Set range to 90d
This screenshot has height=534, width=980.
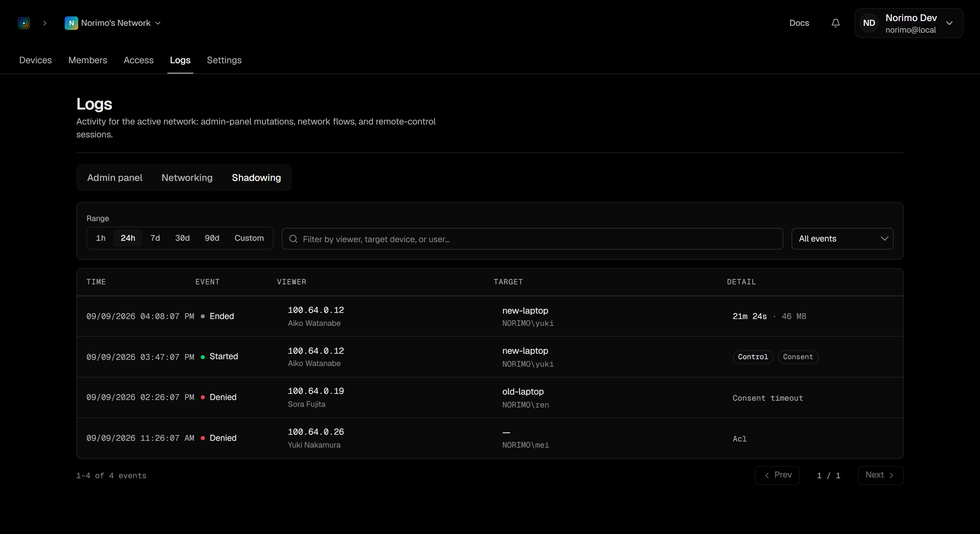click(212, 238)
